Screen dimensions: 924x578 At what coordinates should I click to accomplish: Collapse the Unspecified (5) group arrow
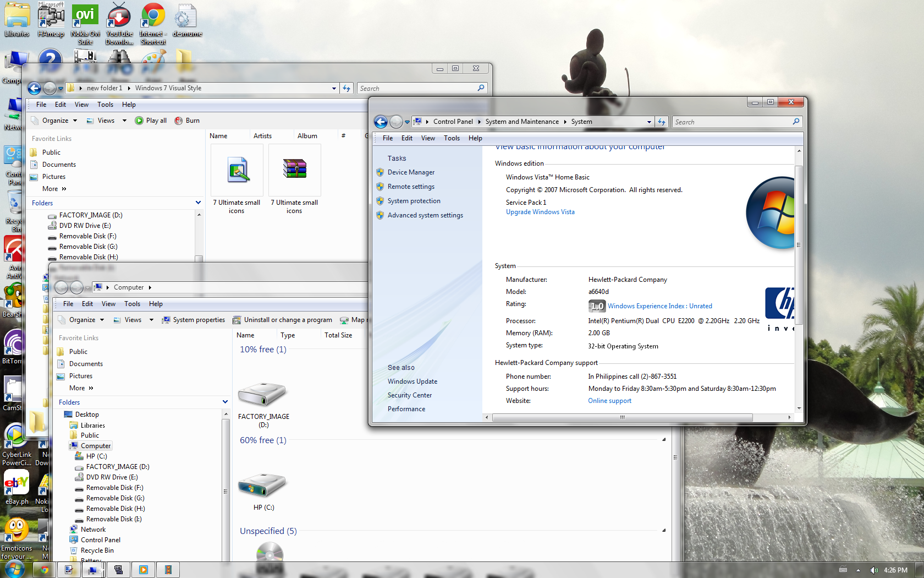pyautogui.click(x=664, y=531)
